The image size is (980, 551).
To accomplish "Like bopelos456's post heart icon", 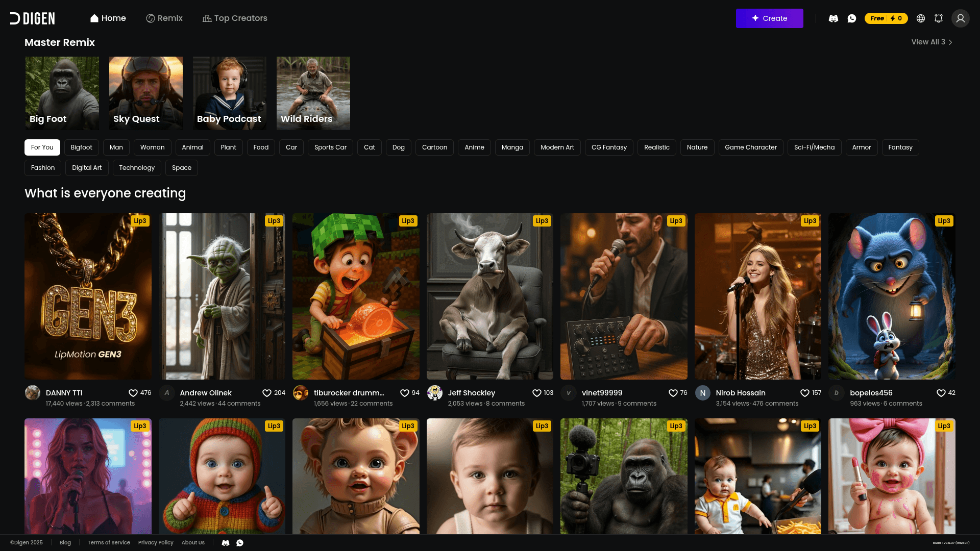I will click(x=941, y=393).
